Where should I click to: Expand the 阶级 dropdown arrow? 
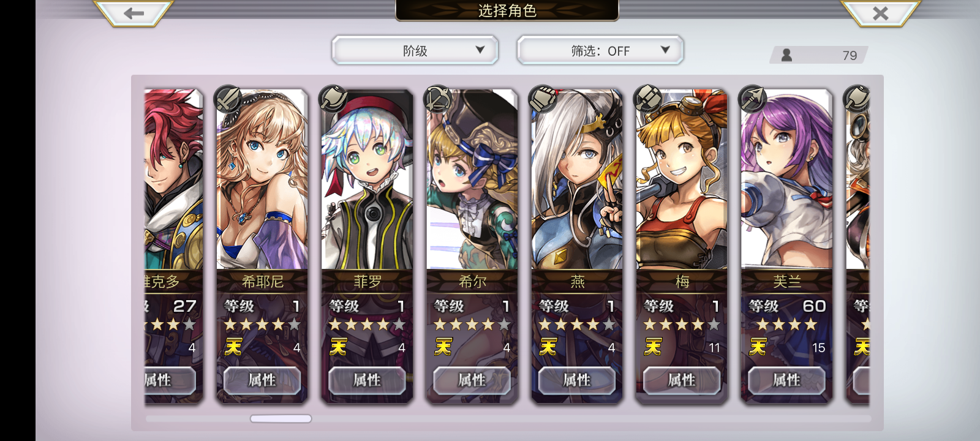(480, 50)
